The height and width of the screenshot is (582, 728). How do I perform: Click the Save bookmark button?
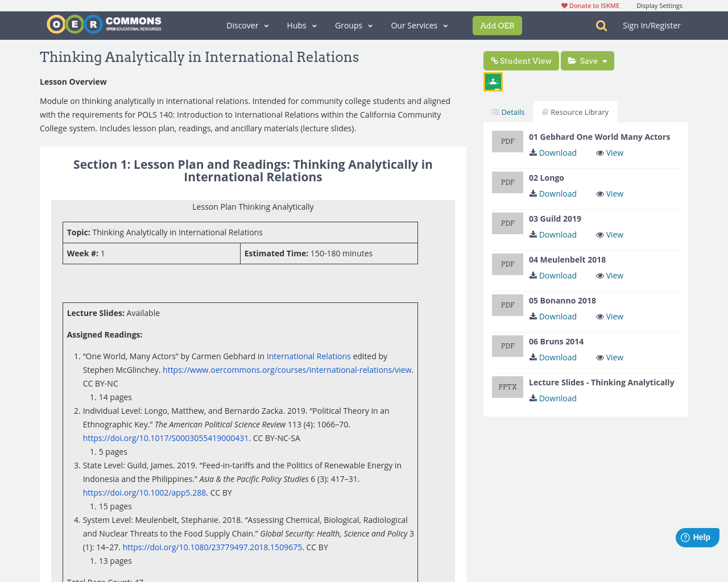click(x=581, y=60)
